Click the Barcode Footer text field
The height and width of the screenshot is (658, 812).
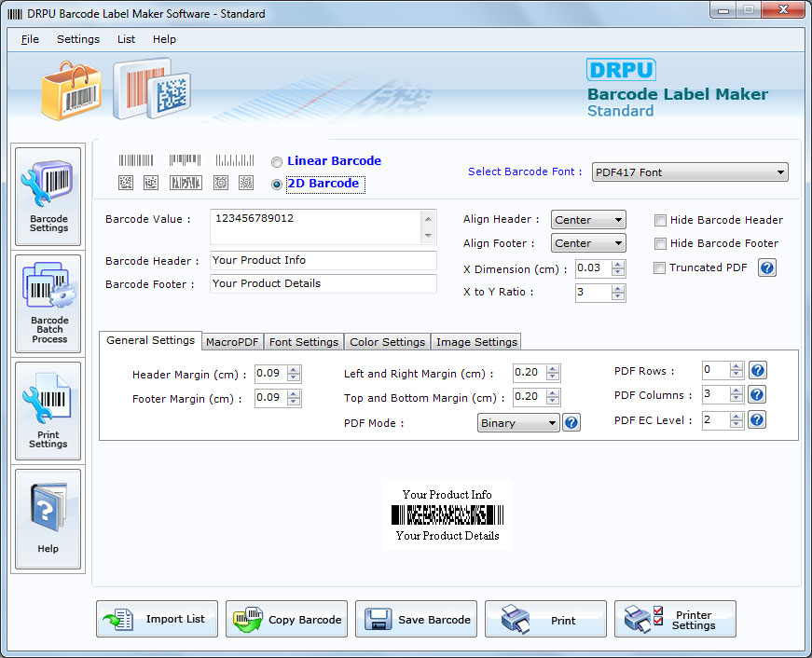tap(323, 283)
